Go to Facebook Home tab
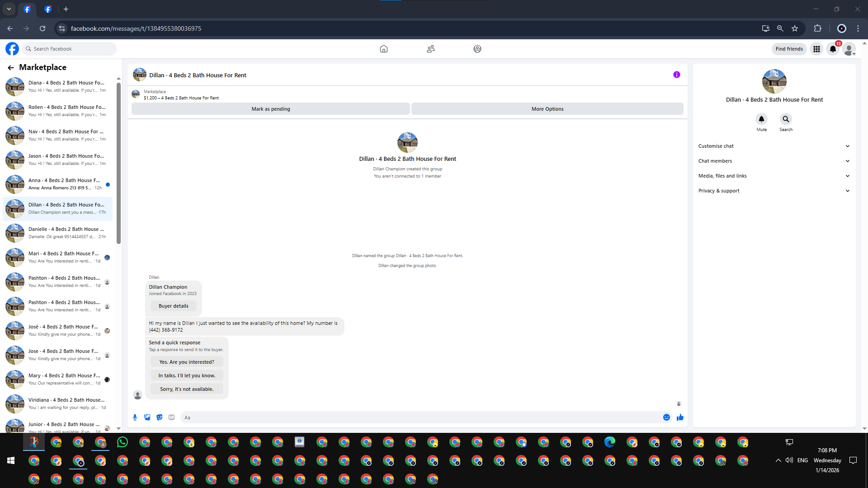 click(x=383, y=49)
